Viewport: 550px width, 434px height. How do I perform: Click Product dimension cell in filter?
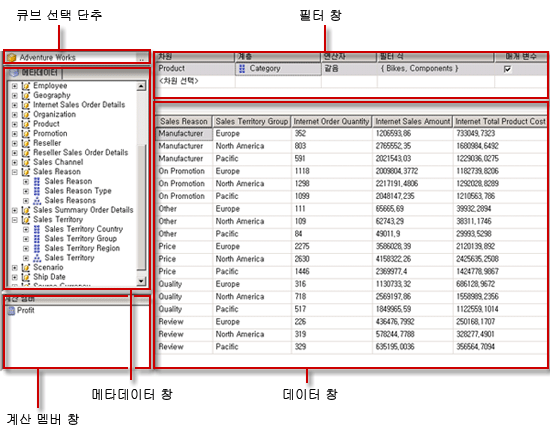coord(195,69)
